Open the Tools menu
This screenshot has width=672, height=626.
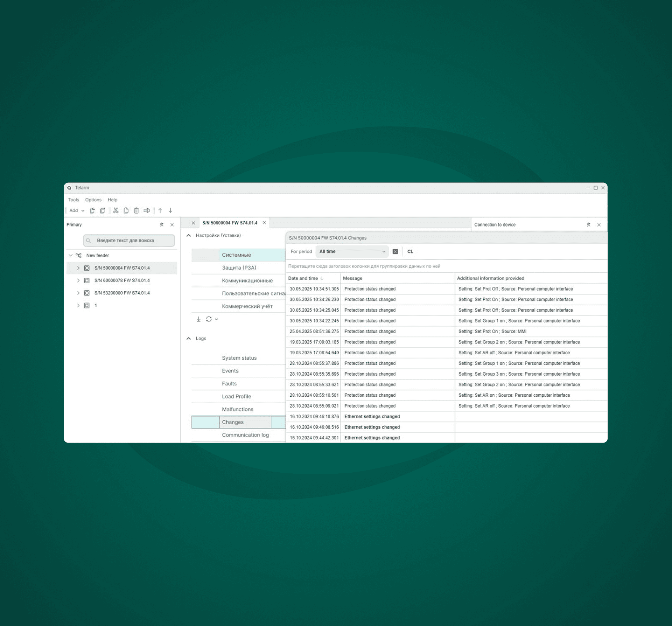(73, 200)
